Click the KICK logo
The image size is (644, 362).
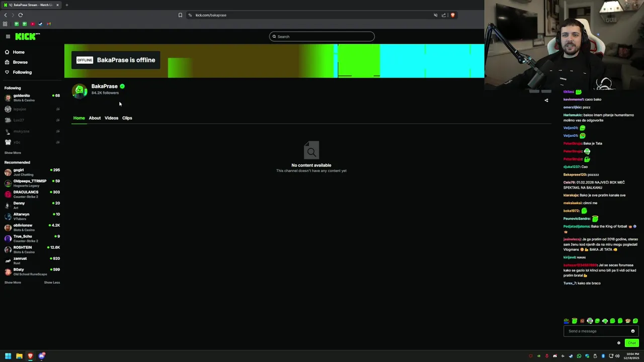pos(27,36)
